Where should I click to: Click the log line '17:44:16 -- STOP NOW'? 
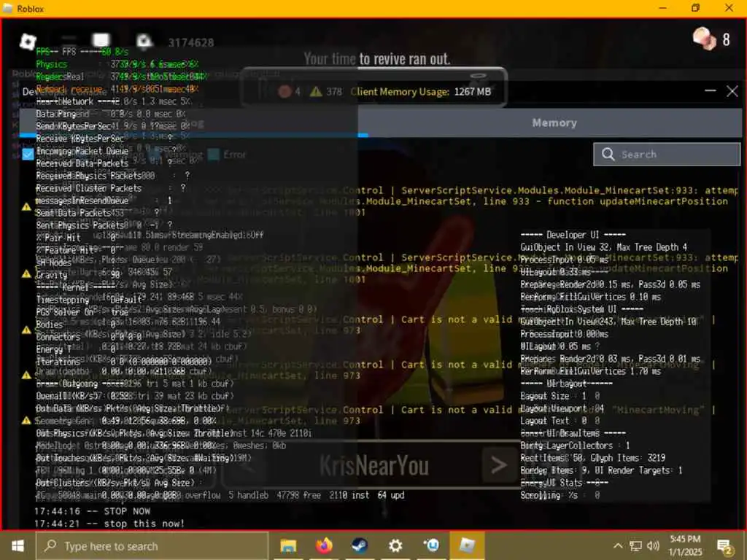(92, 511)
